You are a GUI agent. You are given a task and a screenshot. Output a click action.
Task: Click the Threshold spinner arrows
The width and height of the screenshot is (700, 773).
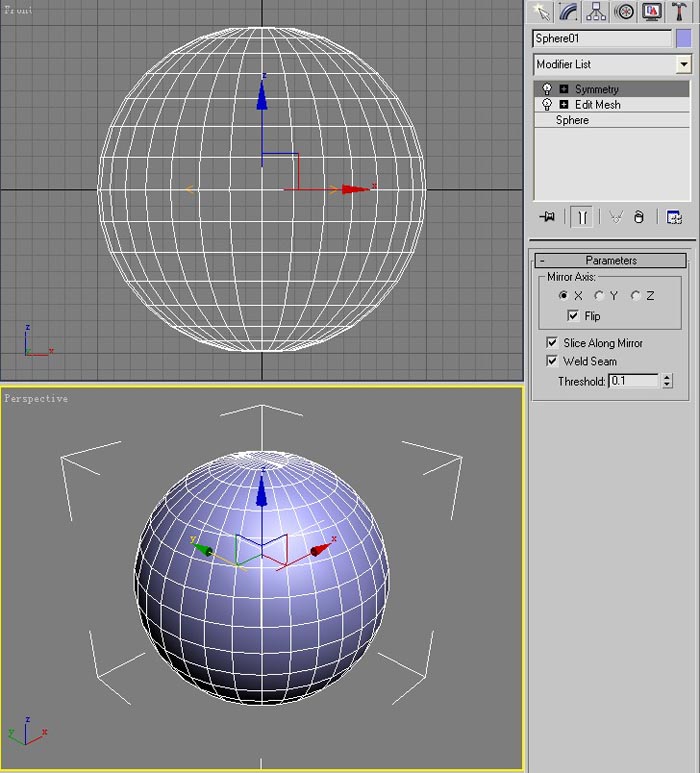[x=667, y=381]
